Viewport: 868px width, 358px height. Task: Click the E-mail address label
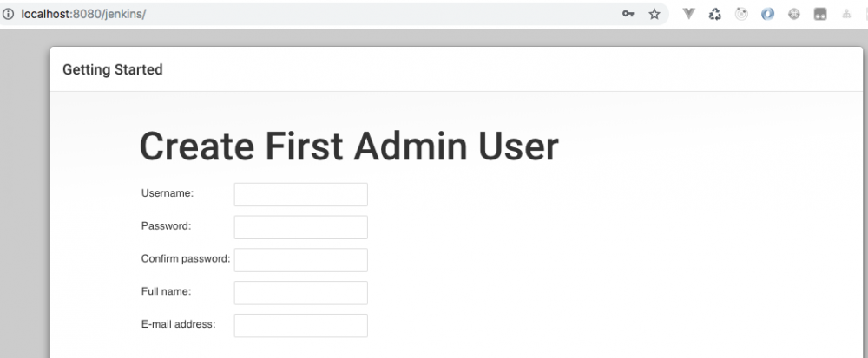point(178,324)
